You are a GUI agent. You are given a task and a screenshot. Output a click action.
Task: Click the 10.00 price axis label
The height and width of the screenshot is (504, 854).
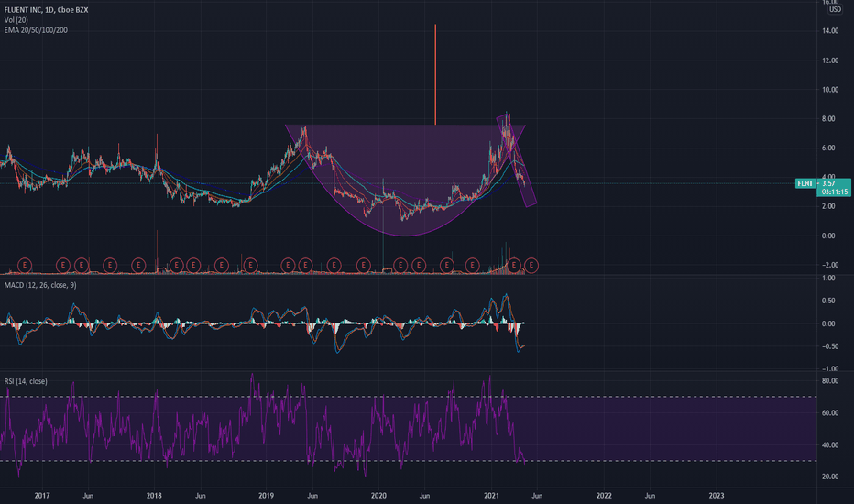click(x=830, y=90)
